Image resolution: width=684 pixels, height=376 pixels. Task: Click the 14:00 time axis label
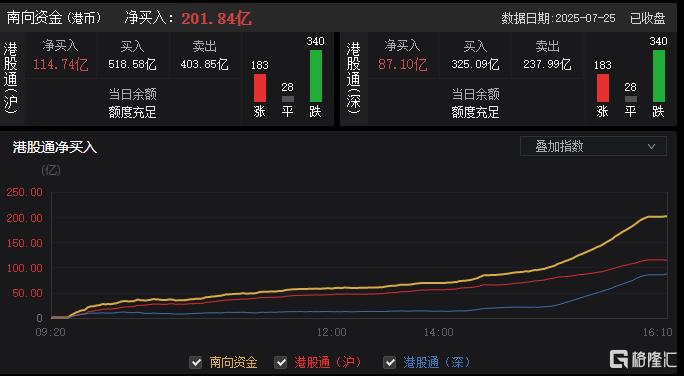click(439, 332)
